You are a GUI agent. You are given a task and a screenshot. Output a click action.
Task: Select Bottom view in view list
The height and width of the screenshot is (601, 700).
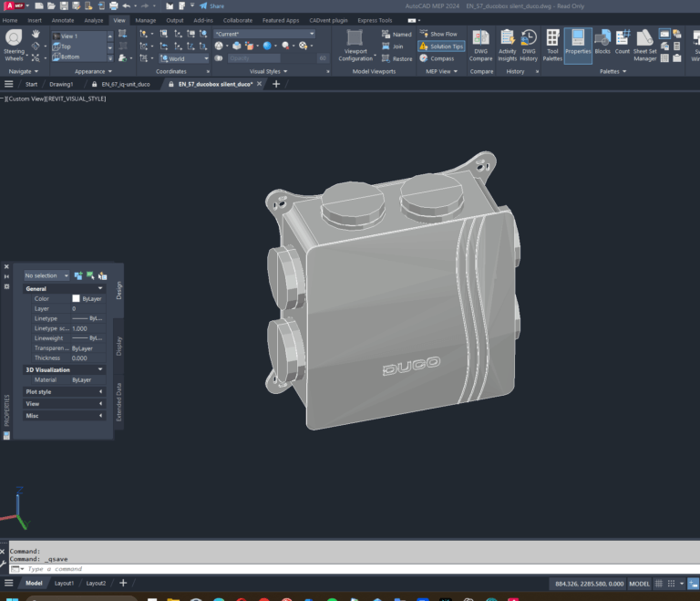(79, 57)
